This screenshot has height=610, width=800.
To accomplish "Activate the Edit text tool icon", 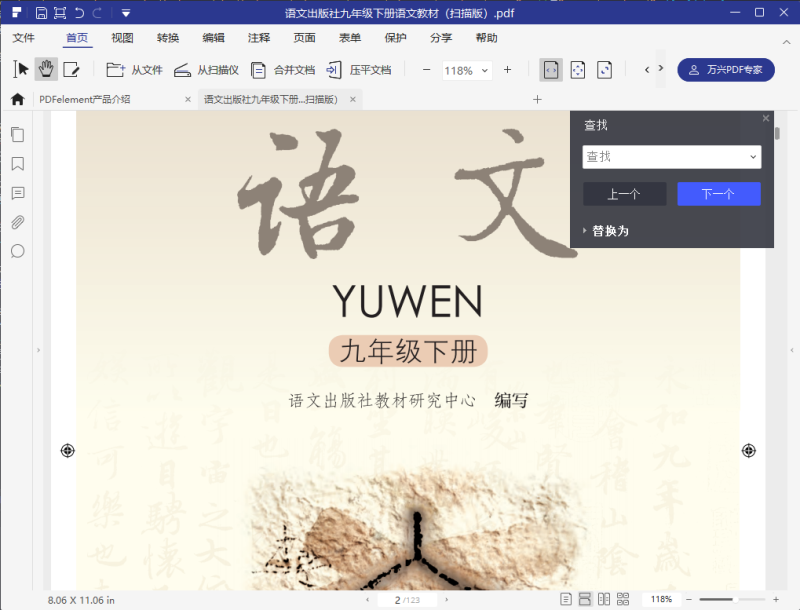I will [71, 69].
